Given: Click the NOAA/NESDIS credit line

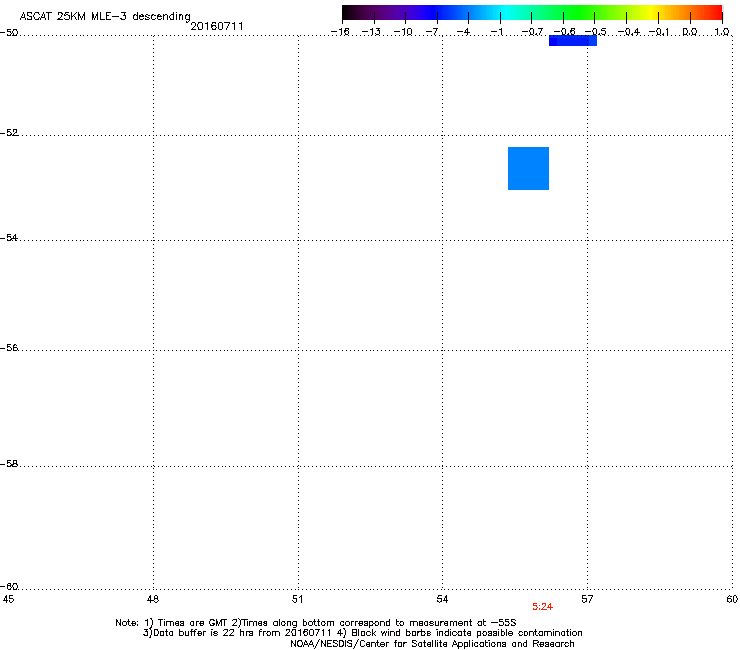Looking at the screenshot, I should click(x=432, y=644).
